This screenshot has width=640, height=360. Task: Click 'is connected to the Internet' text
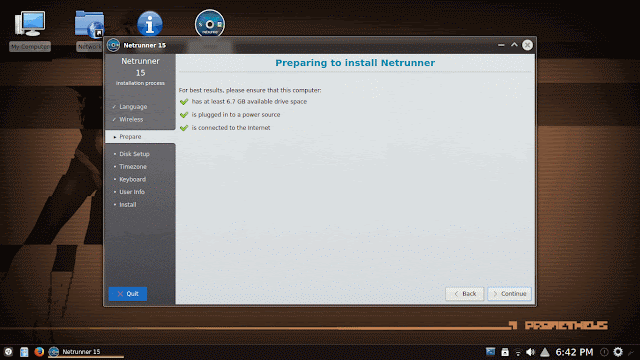[x=231, y=128]
